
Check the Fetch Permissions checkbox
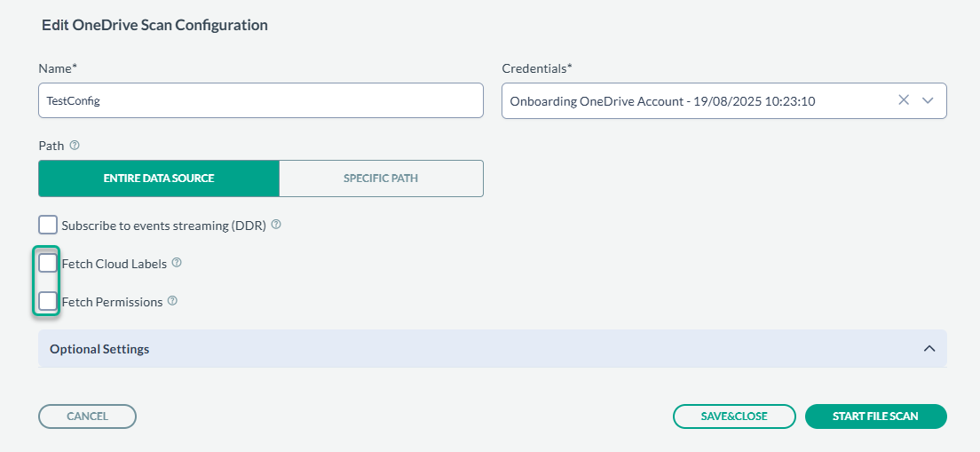(x=48, y=301)
